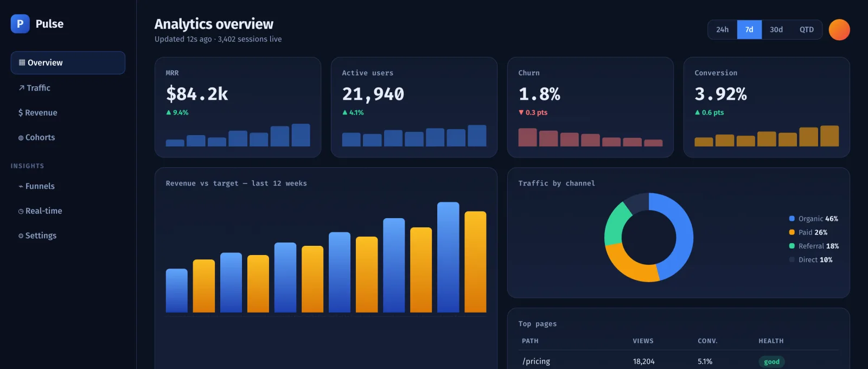Click the Active users up-arrow indicator
Image resolution: width=868 pixels, height=369 pixels.
345,112
